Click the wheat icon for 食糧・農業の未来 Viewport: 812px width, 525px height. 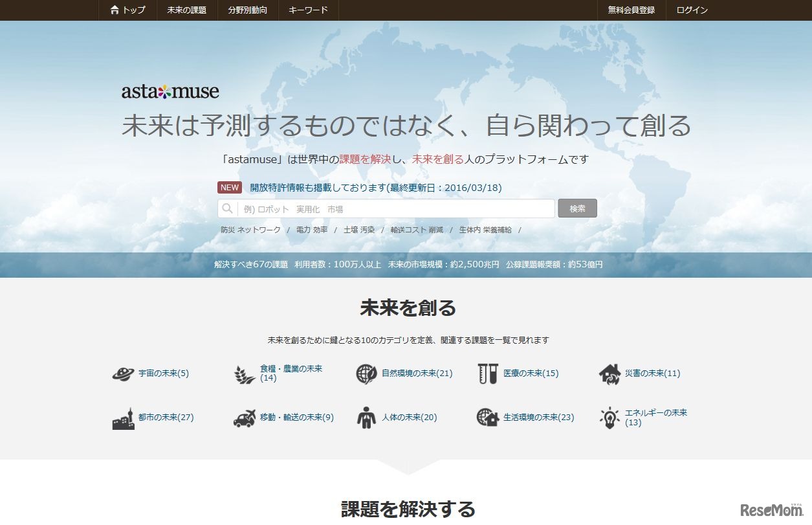point(245,374)
